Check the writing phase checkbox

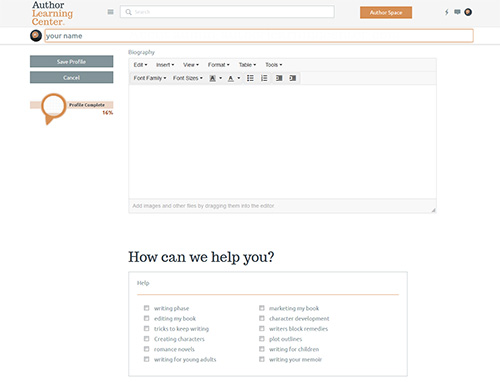click(x=146, y=308)
